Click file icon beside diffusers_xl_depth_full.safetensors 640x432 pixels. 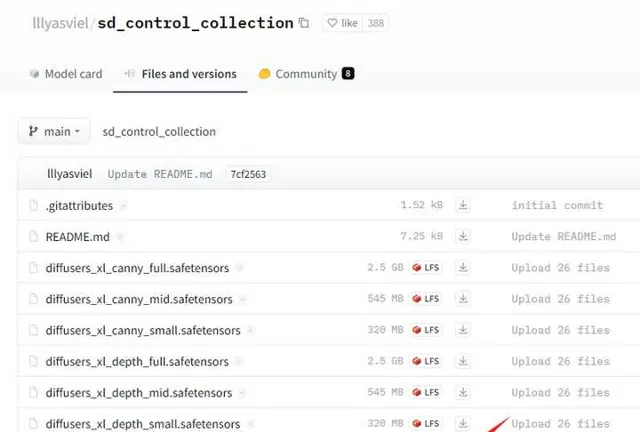tap(33, 361)
